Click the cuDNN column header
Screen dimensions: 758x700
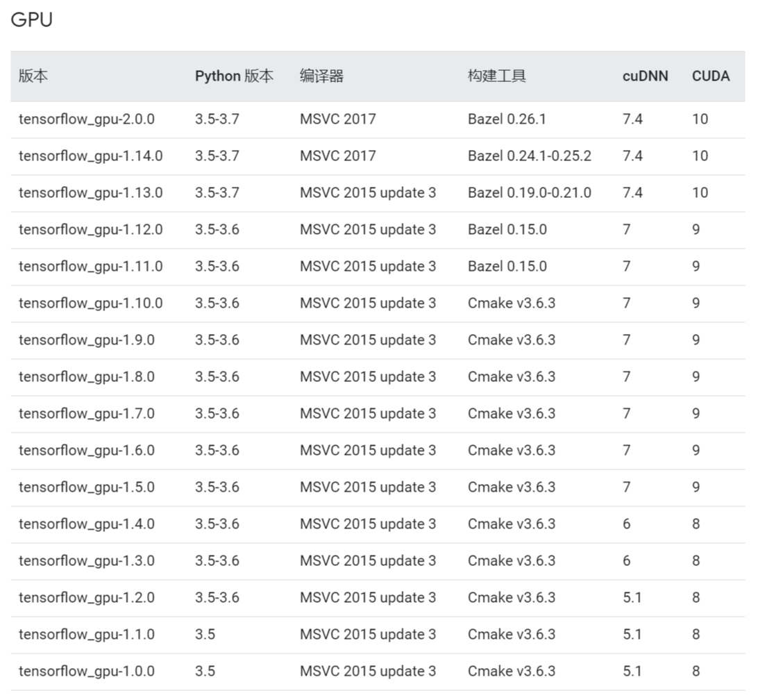click(646, 76)
